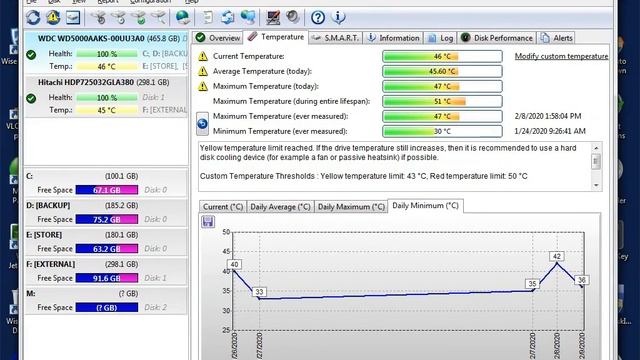Click the message box scroll down arrow
Screen dimensions: 640x360
coord(596,185)
